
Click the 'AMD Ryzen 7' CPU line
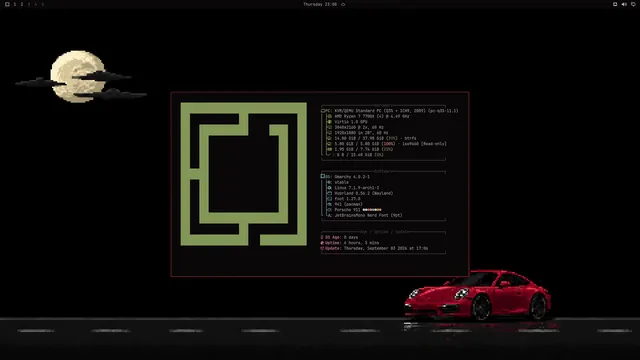(371, 116)
